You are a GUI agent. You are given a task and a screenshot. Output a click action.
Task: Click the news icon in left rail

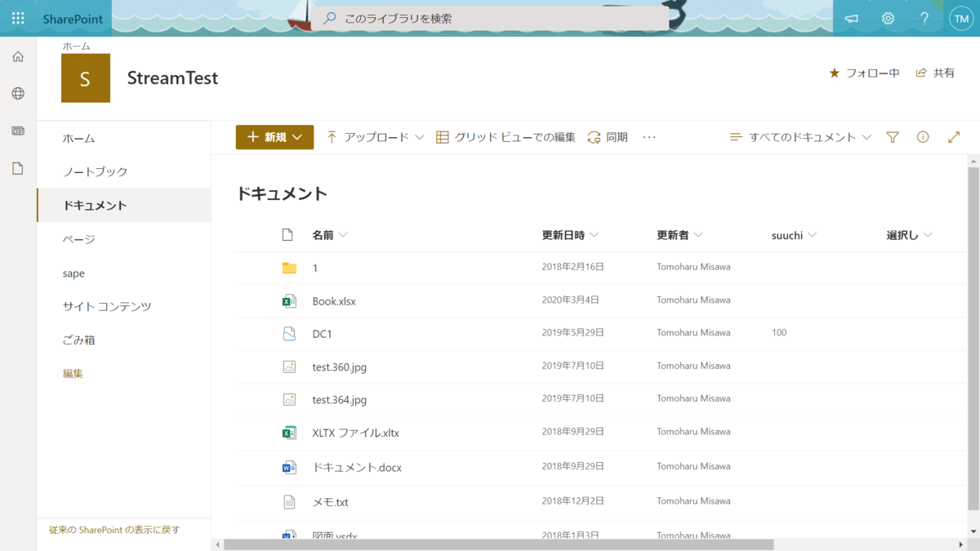click(18, 131)
